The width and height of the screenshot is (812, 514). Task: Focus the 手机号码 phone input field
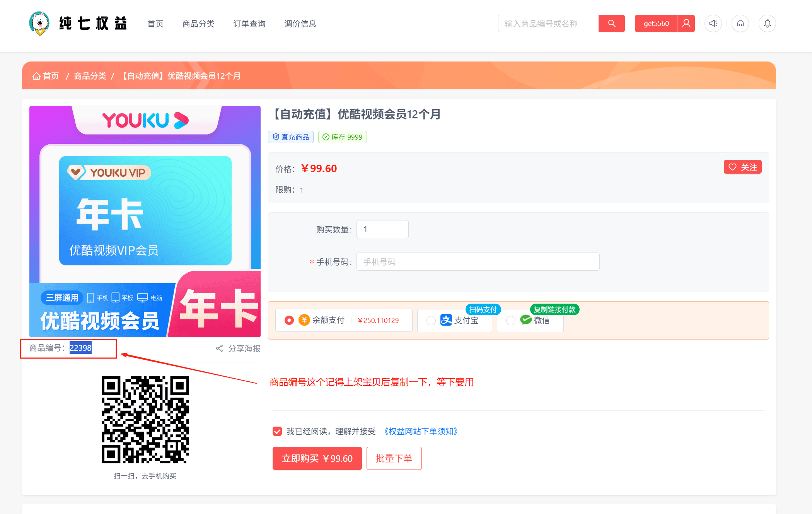(x=478, y=262)
